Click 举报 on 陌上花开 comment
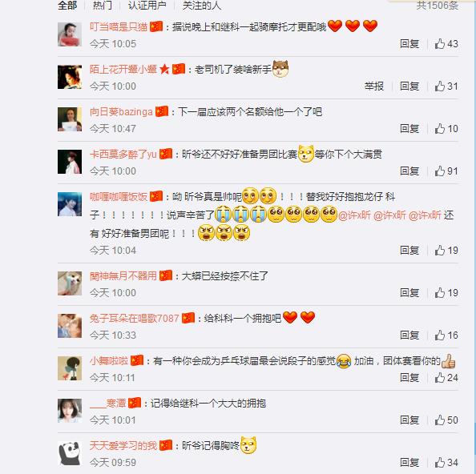 click(374, 86)
